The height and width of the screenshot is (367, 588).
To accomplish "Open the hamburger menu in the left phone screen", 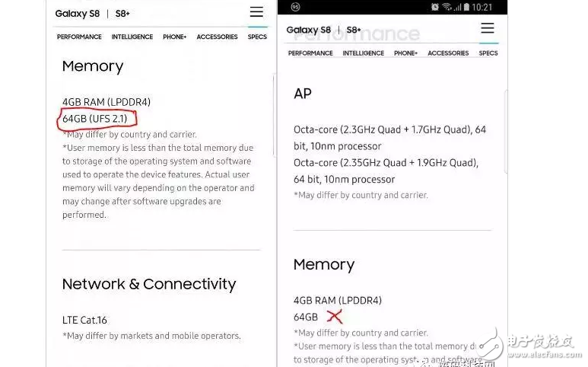I will coord(256,12).
